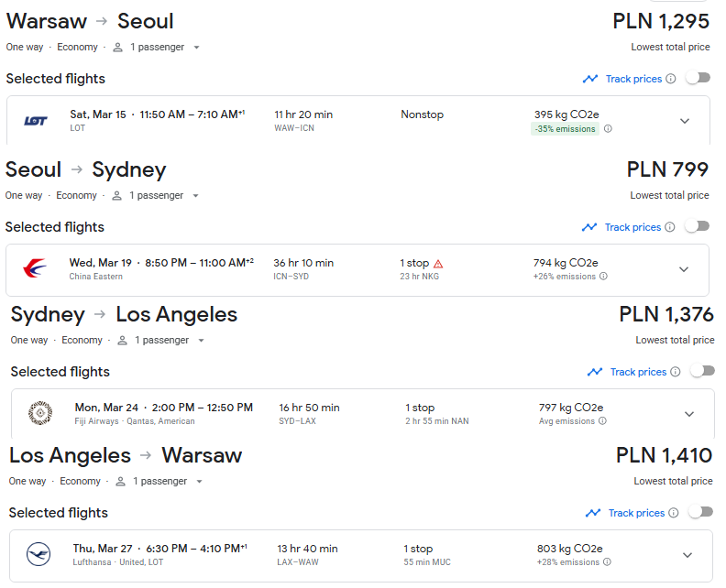The height and width of the screenshot is (588, 726).
Task: Click the red warning icon beside 1 stop
Action: (x=438, y=264)
